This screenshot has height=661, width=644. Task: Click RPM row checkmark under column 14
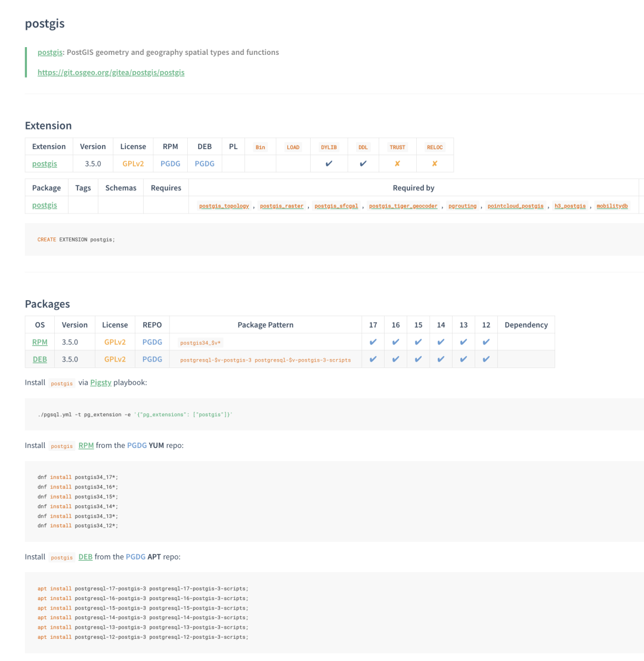(441, 342)
